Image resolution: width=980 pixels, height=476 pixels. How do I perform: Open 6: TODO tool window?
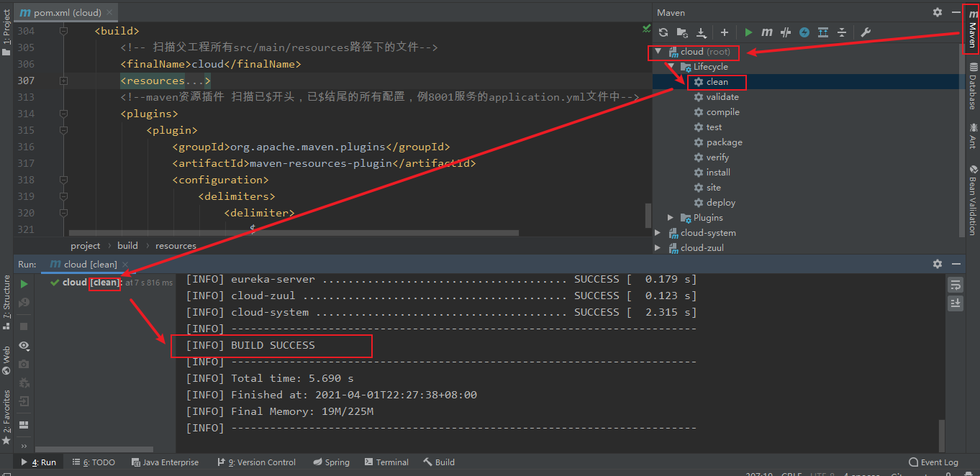(x=93, y=462)
